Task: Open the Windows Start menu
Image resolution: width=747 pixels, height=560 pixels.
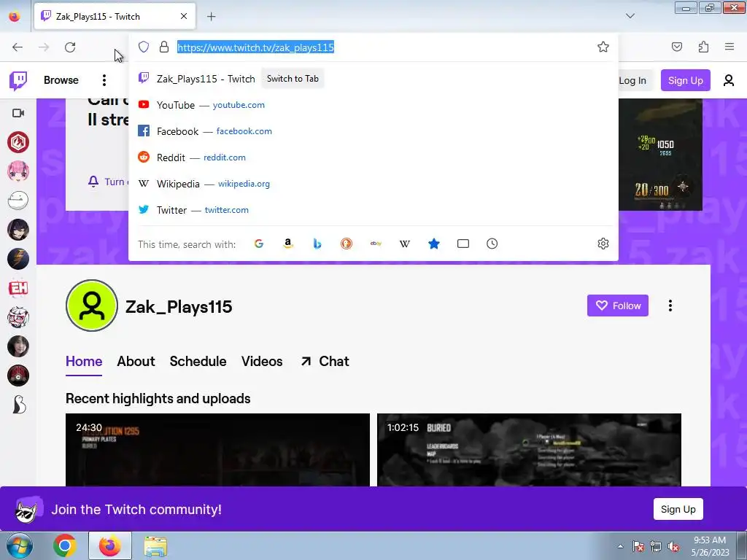Action: tap(20, 545)
